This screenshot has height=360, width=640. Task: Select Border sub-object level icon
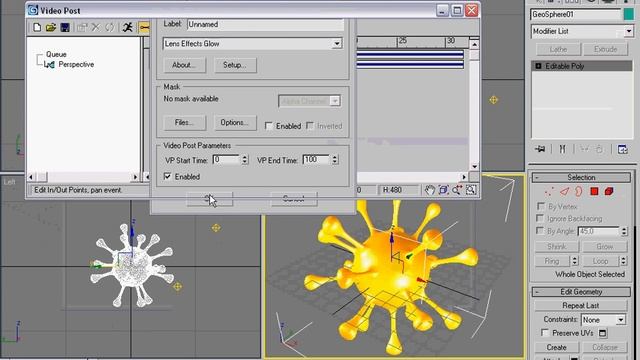coord(579,191)
